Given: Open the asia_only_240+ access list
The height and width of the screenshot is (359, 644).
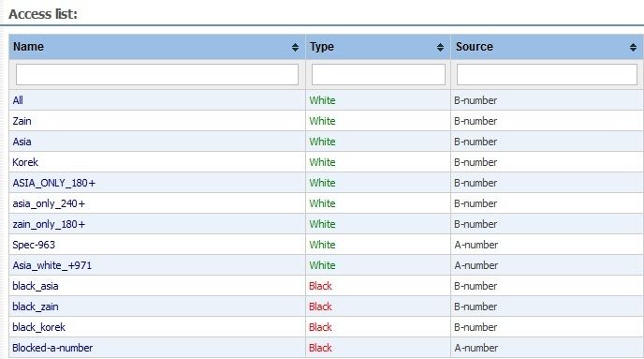Looking at the screenshot, I should (49, 203).
